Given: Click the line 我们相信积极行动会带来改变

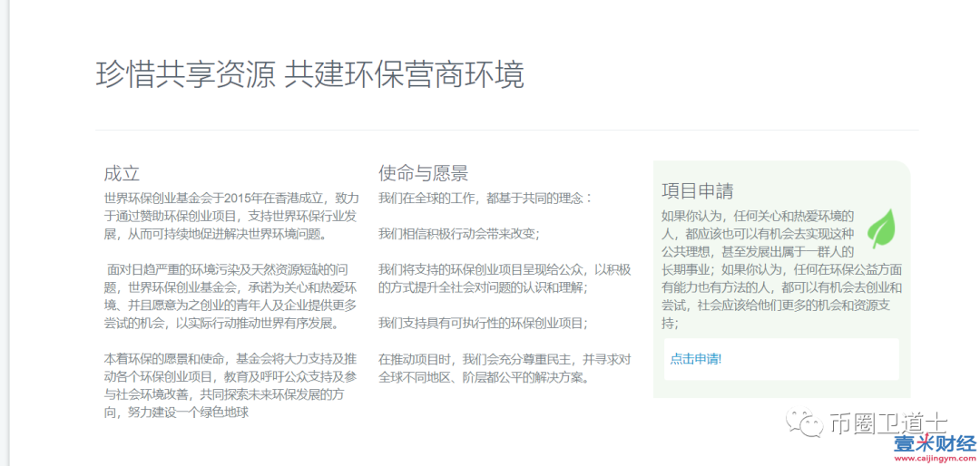Looking at the screenshot, I should 458,233.
